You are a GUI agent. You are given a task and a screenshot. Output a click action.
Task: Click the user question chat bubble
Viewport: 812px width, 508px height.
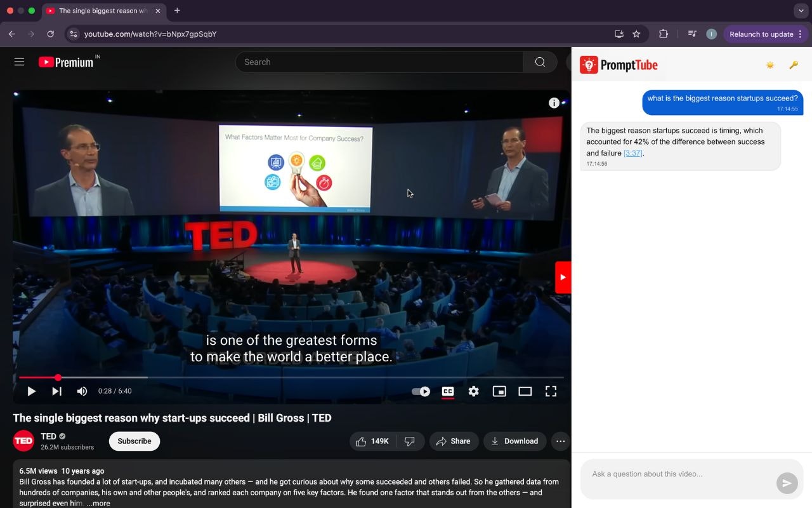723,102
